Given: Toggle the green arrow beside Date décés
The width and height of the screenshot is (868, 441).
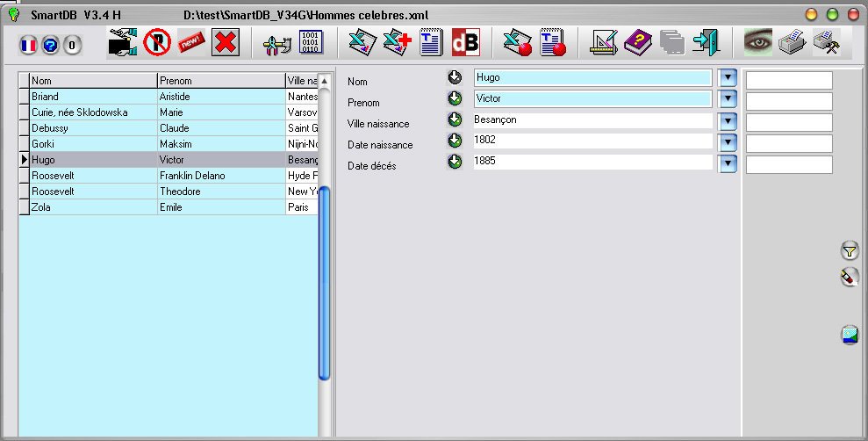Looking at the screenshot, I should (x=455, y=162).
